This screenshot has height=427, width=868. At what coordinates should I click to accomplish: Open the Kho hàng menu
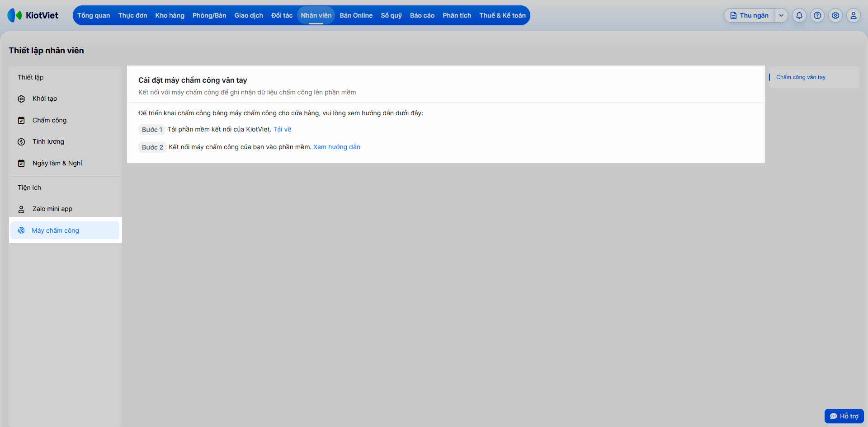click(170, 15)
